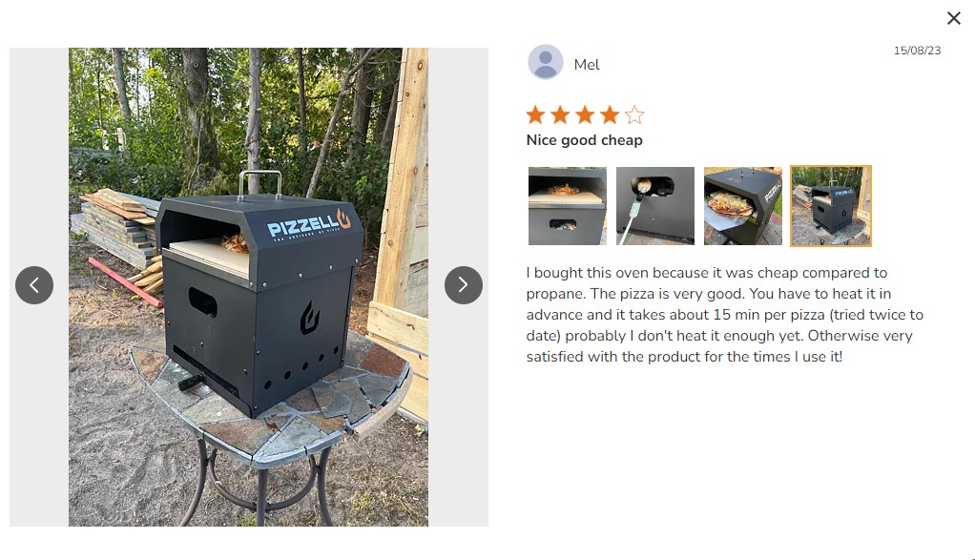Close the review photo viewer
Image resolution: width=975 pixels, height=560 pixels.
pos(953,18)
